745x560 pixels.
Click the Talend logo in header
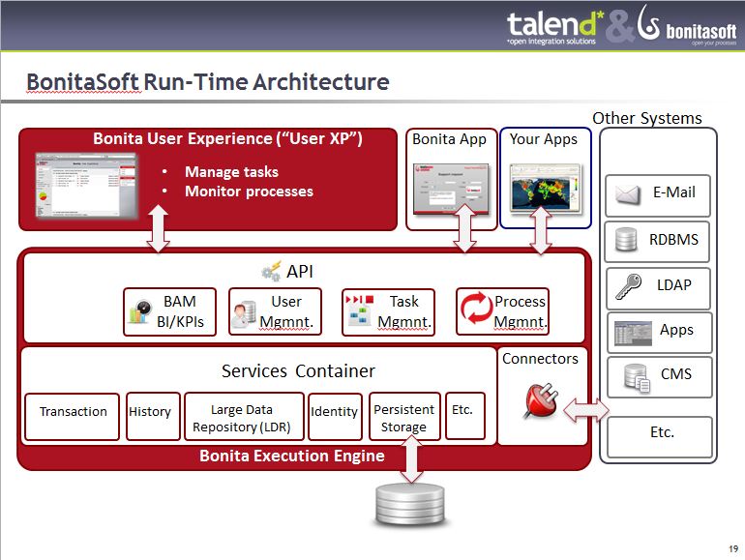[x=554, y=27]
